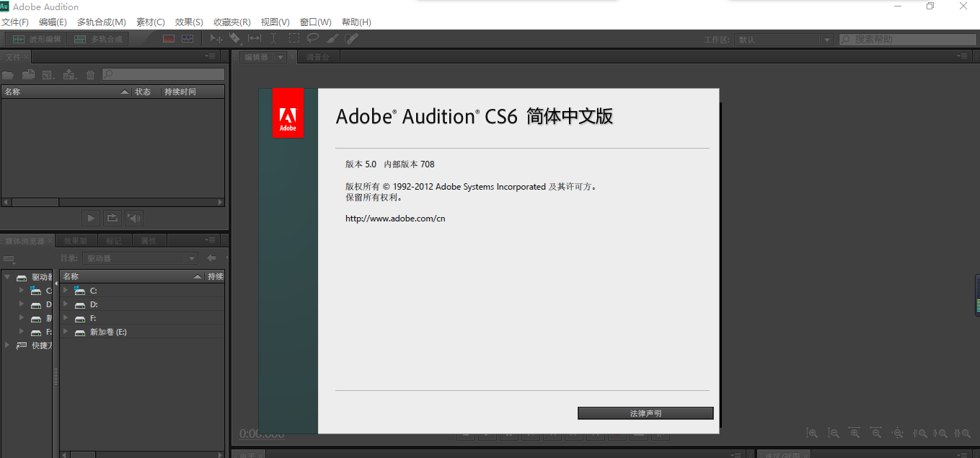The width and height of the screenshot is (980, 458).
Task: Select the Paintbrush Selection tool
Action: [x=332, y=38]
